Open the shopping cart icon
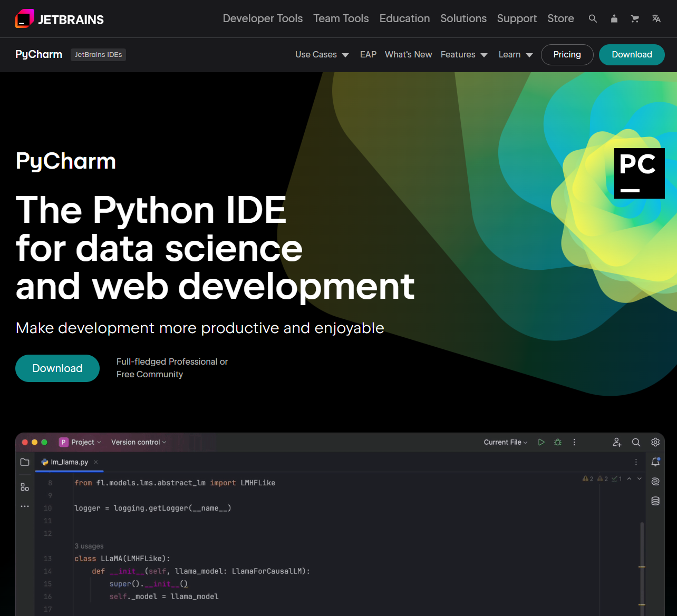Viewport: 677px width, 616px height. click(x=635, y=18)
